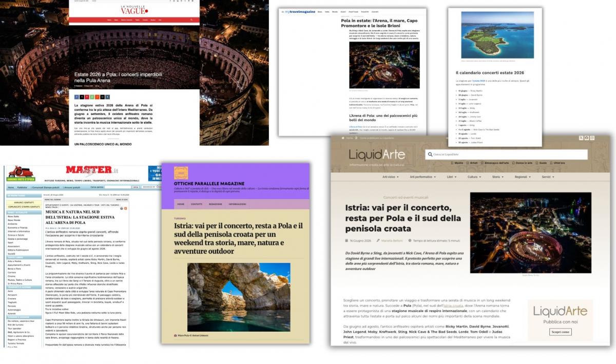Click ANNUNCI GRATUITI box in Master.it sidebar
This screenshot has height=364, width=616.
click(x=24, y=202)
